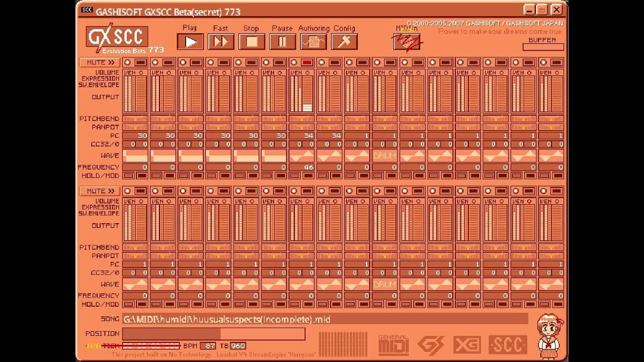Image resolution: width=644 pixels, height=362 pixels.
Task: Click the scribbled MYUN icon
Action: pos(407,41)
